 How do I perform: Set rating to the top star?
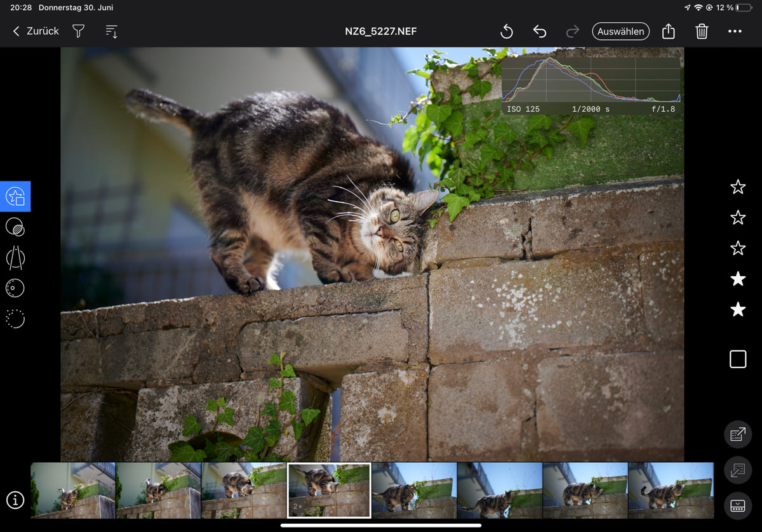(737, 187)
